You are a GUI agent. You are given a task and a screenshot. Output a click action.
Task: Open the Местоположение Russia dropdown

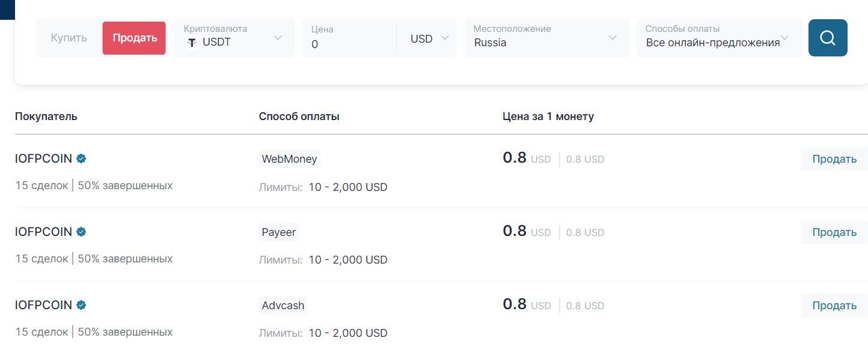pyautogui.click(x=546, y=38)
